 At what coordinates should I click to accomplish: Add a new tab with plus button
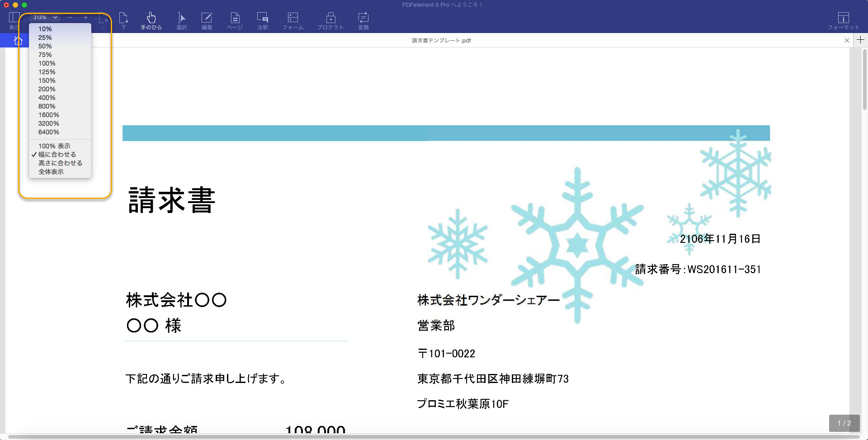[x=860, y=40]
